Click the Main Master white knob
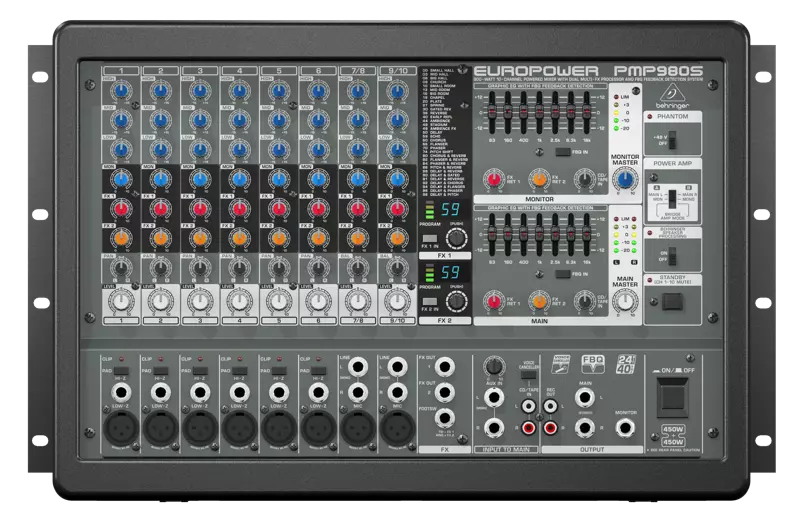Image resolution: width=800 pixels, height=531 pixels. [625, 301]
